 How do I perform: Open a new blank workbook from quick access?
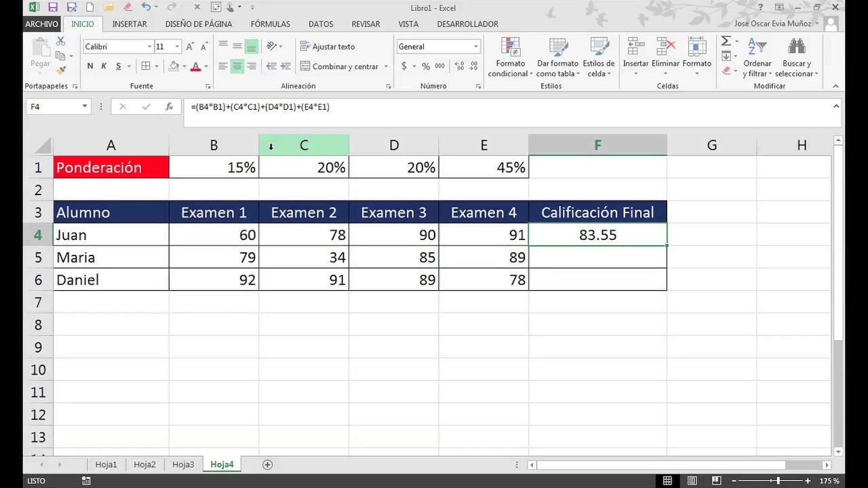(x=90, y=7)
